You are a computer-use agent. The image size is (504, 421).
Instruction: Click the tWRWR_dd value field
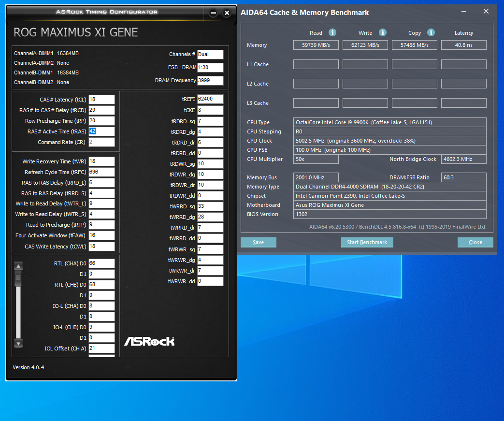210,281
